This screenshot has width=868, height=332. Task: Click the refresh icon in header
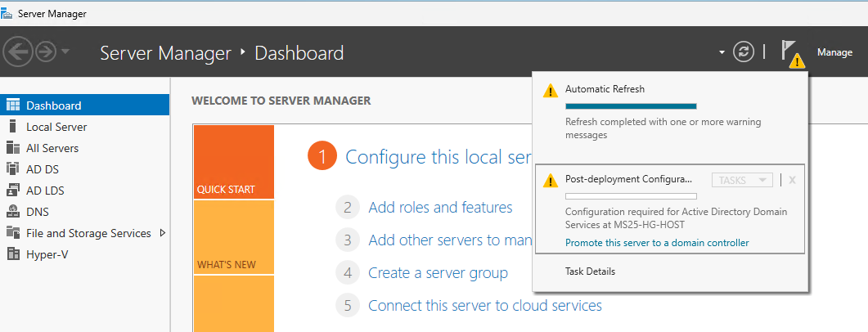[x=744, y=52]
